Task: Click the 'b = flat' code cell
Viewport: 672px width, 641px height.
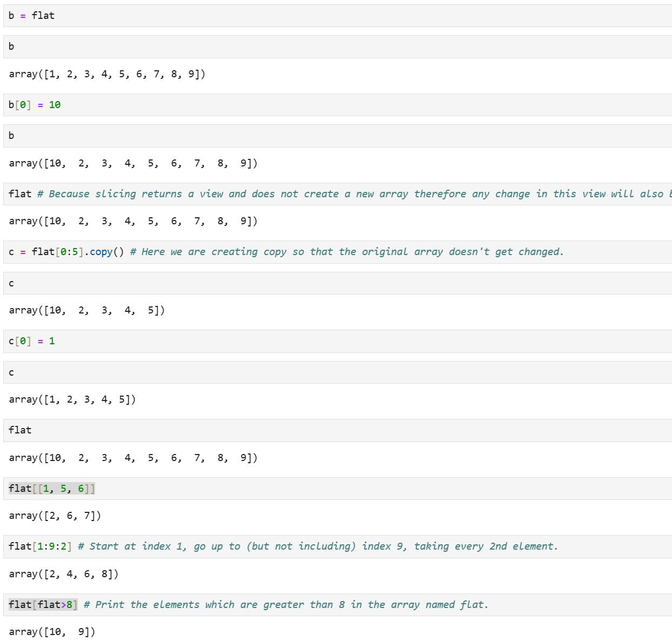Action: [x=324, y=16]
